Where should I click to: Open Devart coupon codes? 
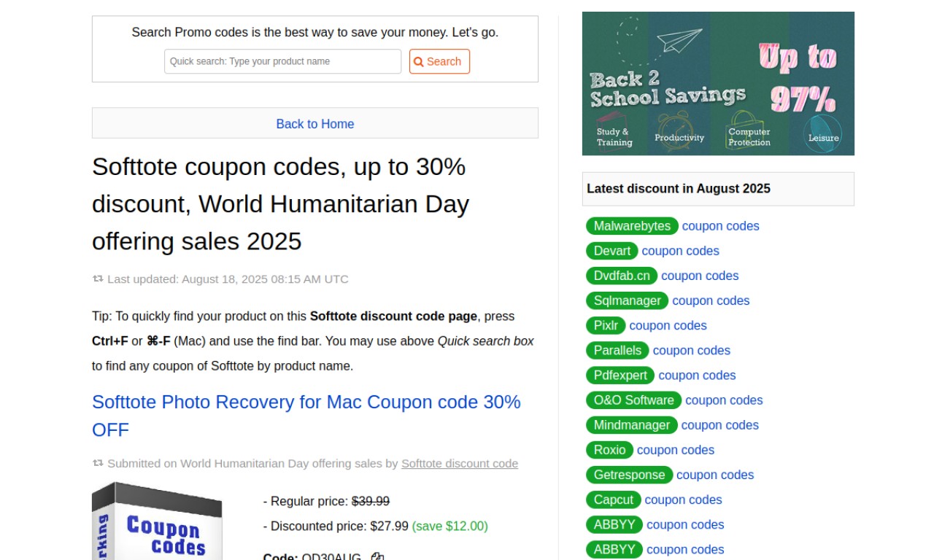[x=681, y=251]
